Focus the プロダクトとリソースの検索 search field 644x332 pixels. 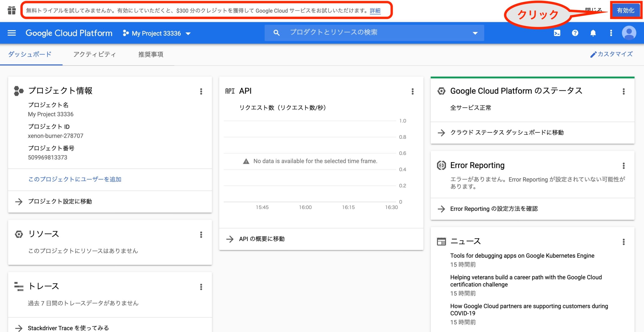374,33
